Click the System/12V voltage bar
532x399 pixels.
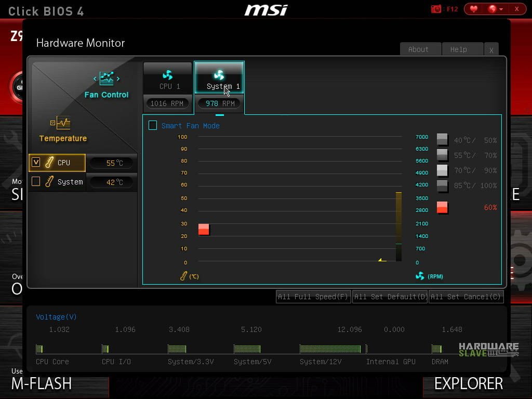click(x=330, y=349)
